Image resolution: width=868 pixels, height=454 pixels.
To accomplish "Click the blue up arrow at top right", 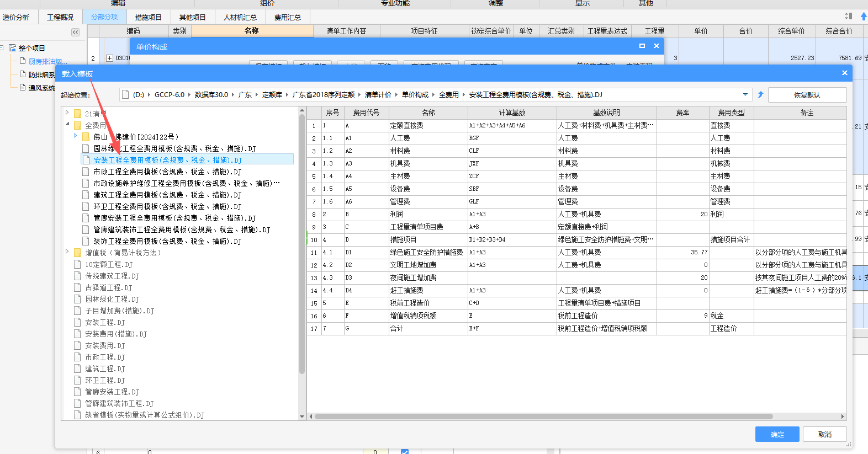I will (x=864, y=17).
